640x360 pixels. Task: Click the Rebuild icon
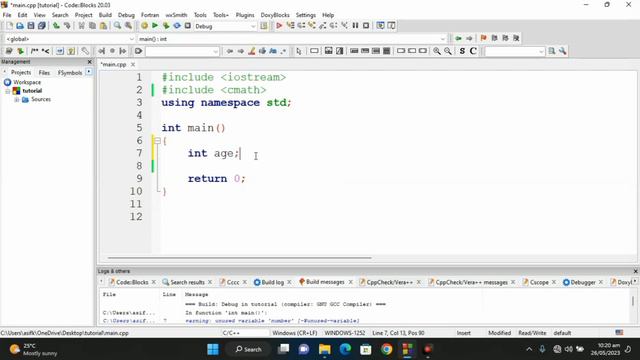click(x=177, y=26)
